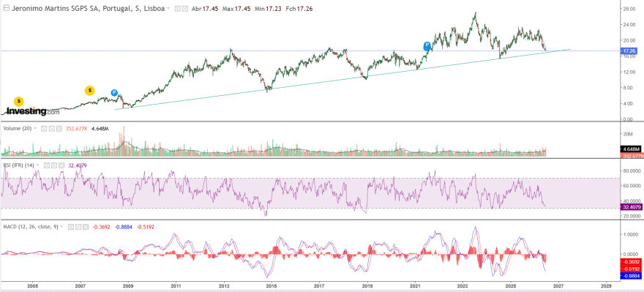644x292 pixels.
Task: Click the 2025 label on time axis
Action: tap(511, 285)
